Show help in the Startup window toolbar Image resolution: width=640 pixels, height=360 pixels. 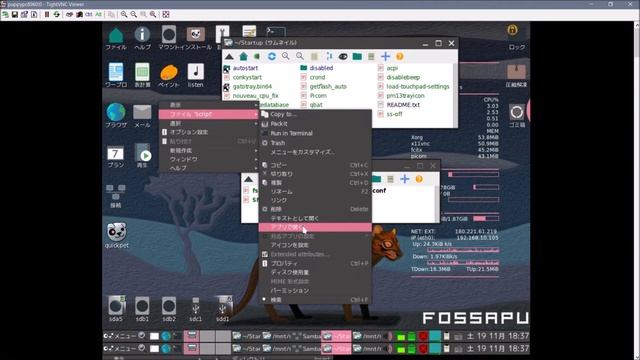pos(400,56)
